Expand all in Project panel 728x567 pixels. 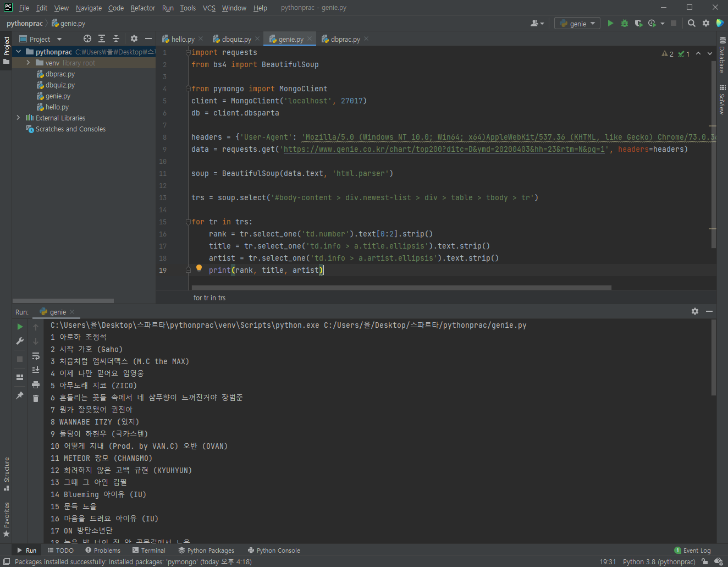[x=102, y=38]
